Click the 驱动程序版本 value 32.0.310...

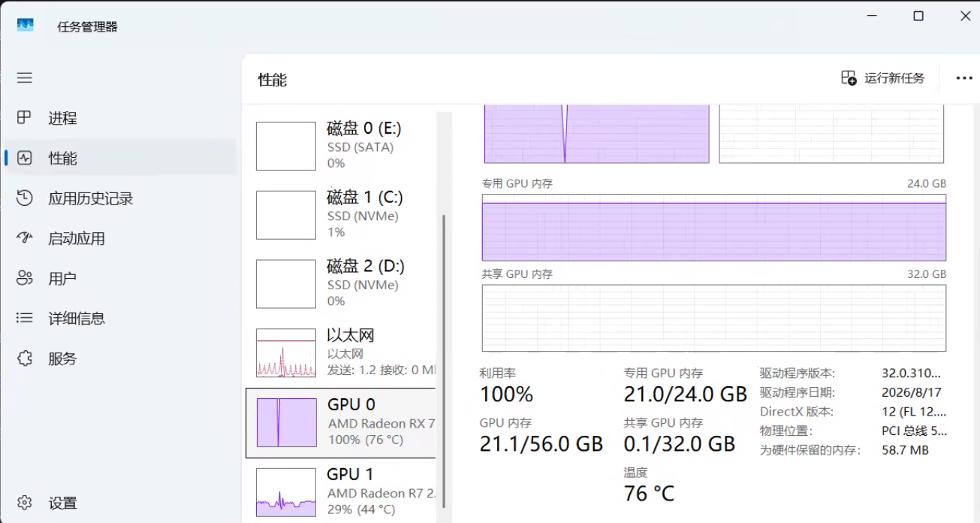click(x=912, y=373)
